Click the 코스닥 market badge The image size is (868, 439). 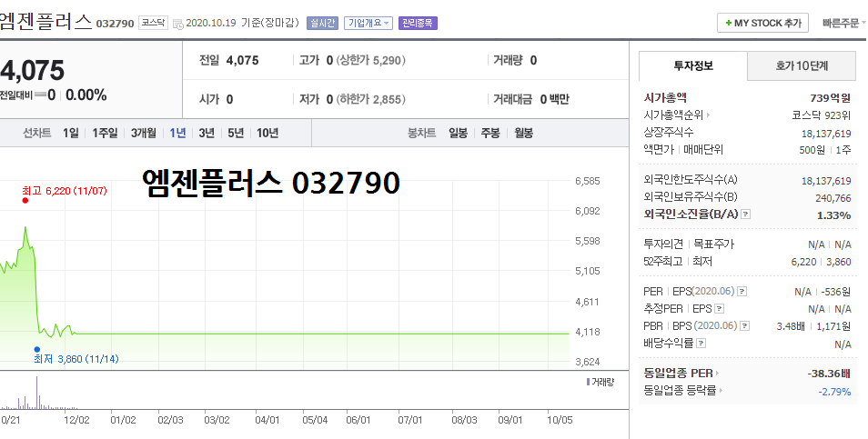(153, 23)
